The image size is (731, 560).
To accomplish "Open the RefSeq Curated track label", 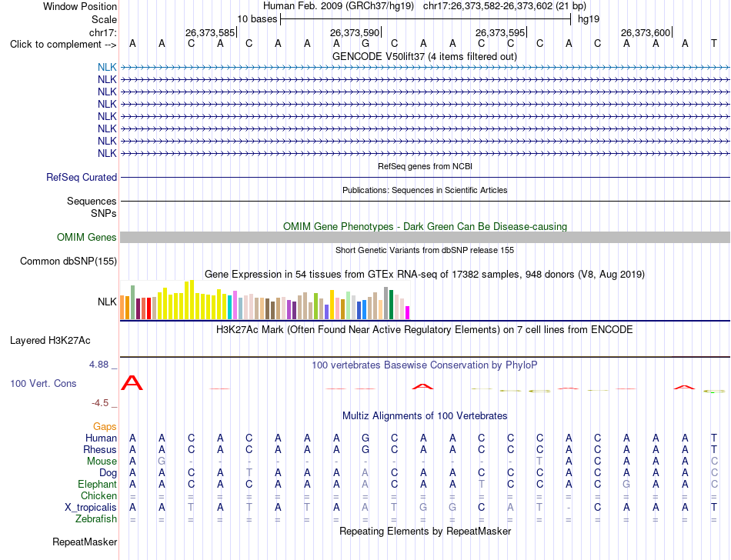I will pyautogui.click(x=82, y=177).
